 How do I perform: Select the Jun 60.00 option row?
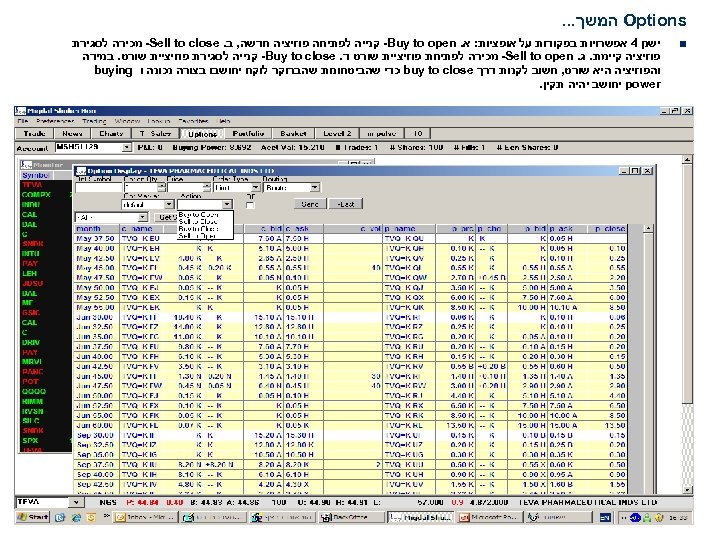click(350, 426)
